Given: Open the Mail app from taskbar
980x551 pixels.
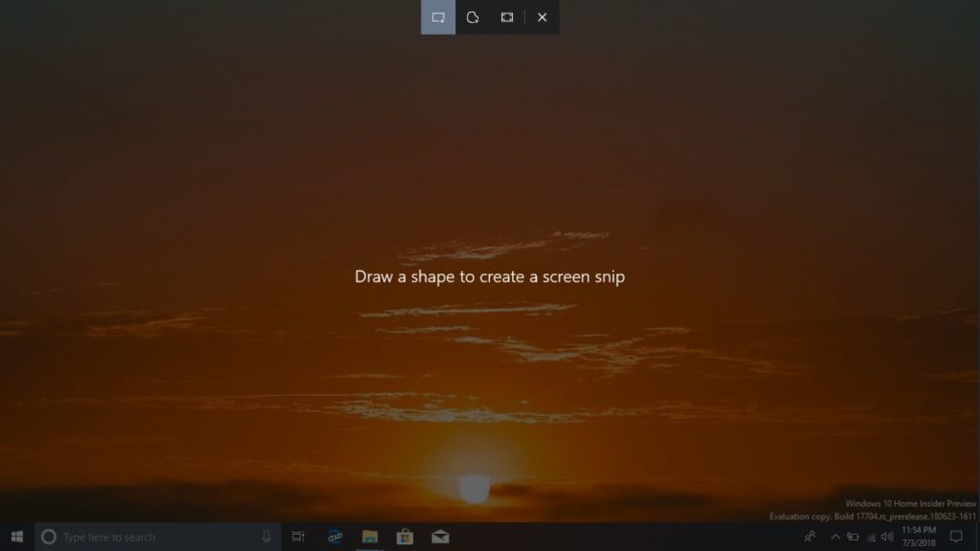Looking at the screenshot, I should tap(440, 537).
